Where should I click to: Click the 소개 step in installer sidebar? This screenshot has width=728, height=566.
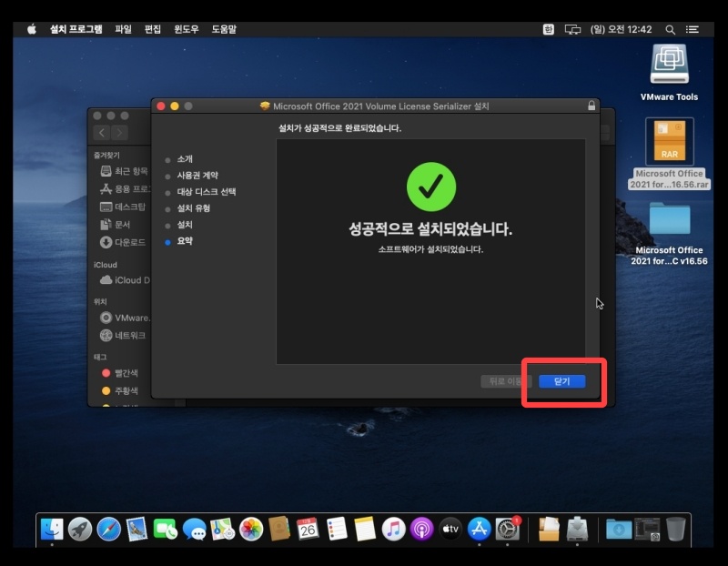(x=185, y=159)
